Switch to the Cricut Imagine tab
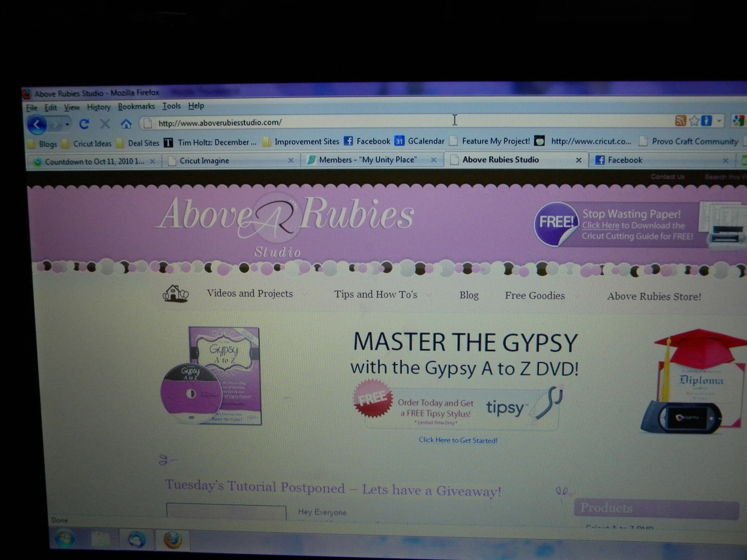Image resolution: width=747 pixels, height=560 pixels. (x=204, y=161)
